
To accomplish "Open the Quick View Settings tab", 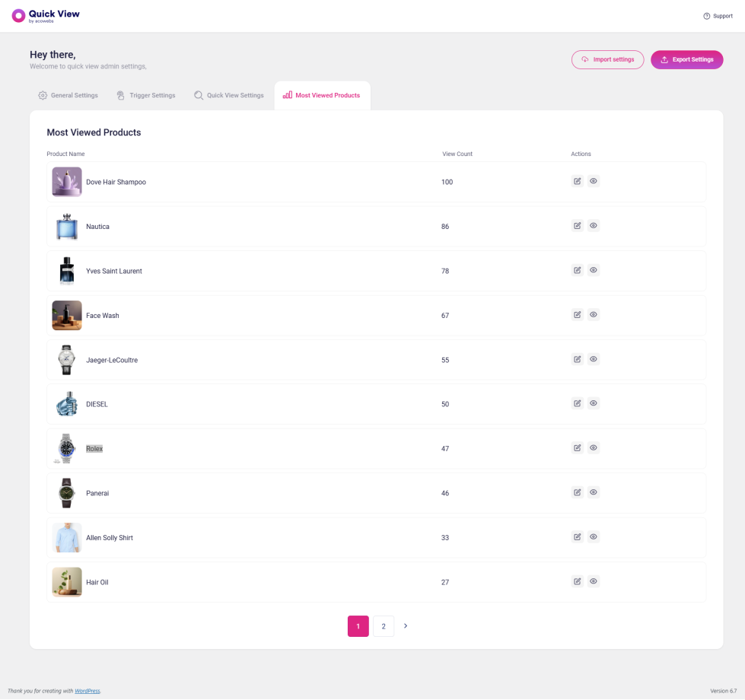I will click(x=228, y=95).
